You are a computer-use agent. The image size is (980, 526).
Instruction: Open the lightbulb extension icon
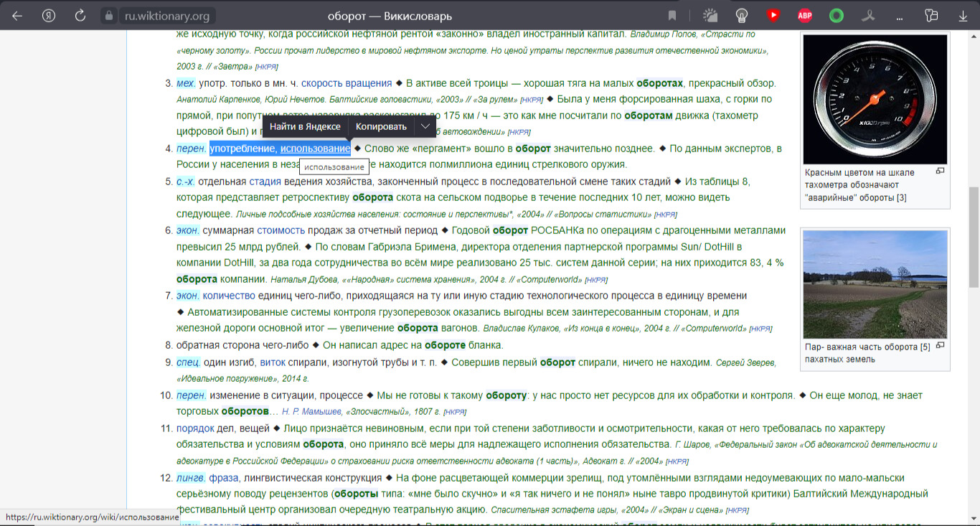[742, 15]
